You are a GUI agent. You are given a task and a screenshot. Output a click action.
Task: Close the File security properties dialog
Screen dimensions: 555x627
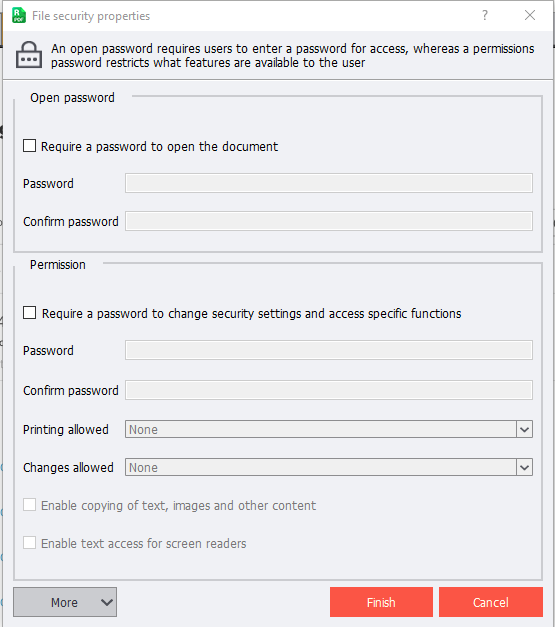[530, 15]
